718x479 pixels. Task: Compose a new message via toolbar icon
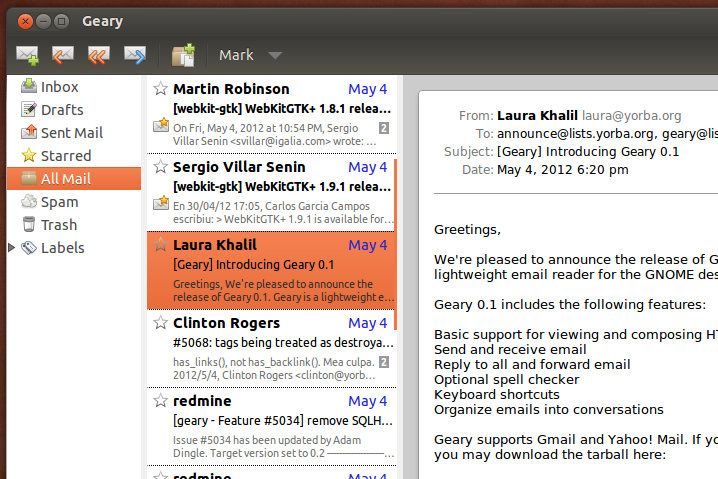(x=27, y=55)
